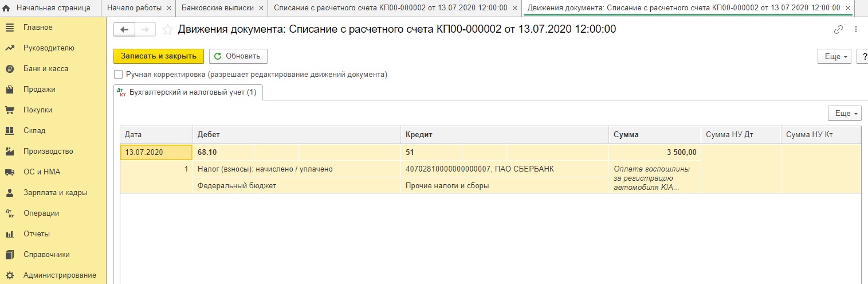Expand the Еще dropdown above the table

pyautogui.click(x=845, y=114)
